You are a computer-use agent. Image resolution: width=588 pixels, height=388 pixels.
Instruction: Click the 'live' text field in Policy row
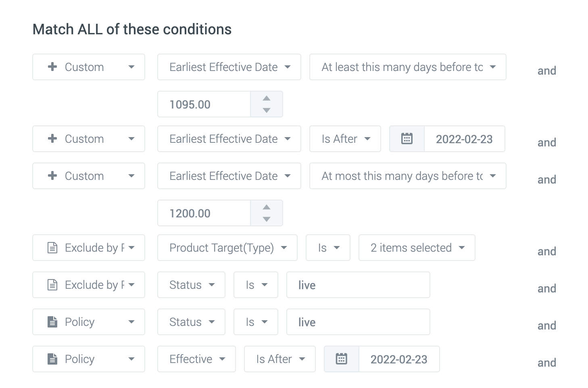click(x=358, y=322)
